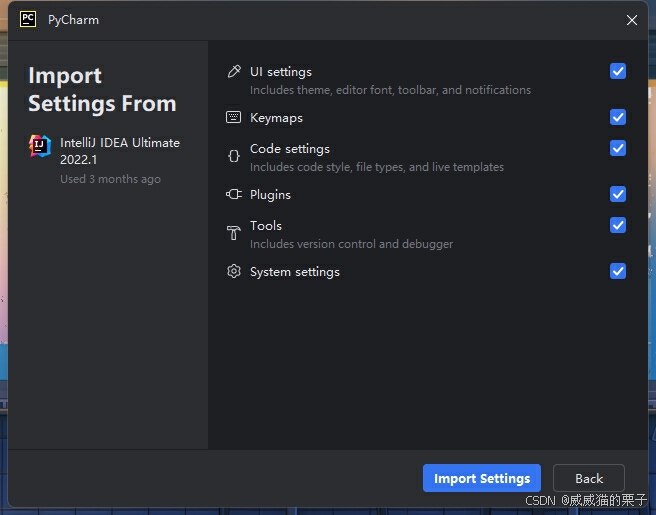
Task: Go back with the Back button
Action: [589, 478]
